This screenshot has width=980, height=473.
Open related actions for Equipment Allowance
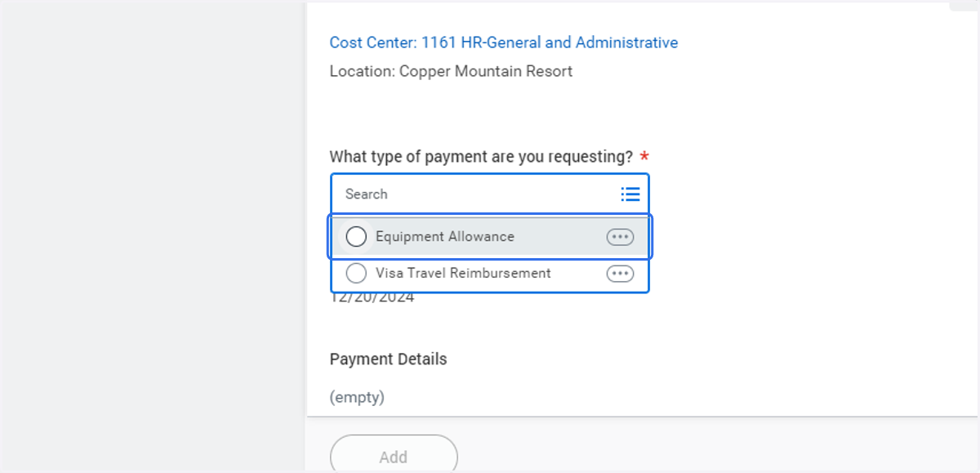click(x=620, y=237)
